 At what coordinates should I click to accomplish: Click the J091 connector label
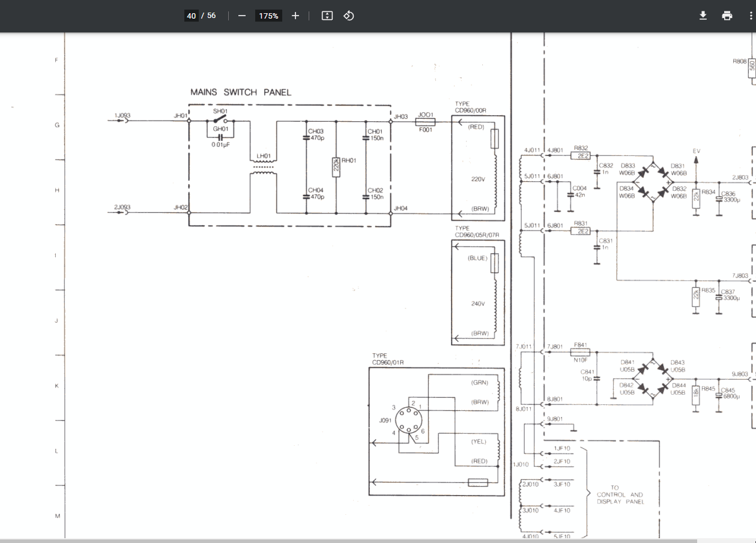[x=385, y=421]
